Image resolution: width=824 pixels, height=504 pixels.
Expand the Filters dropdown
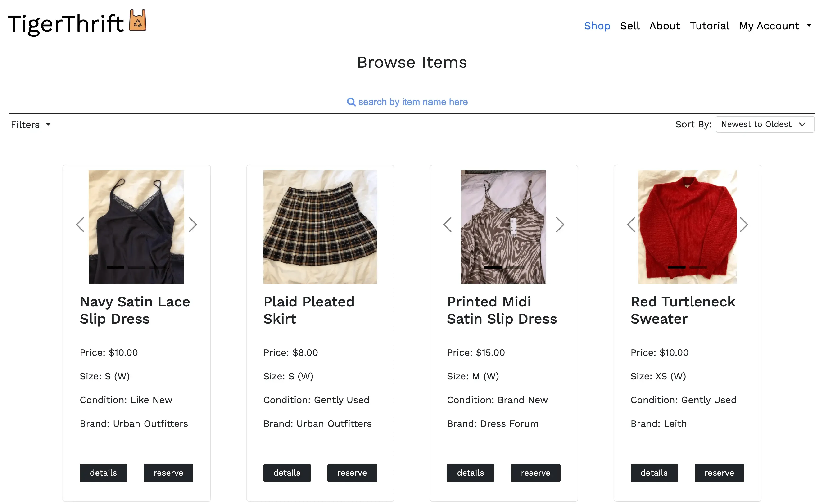coord(31,124)
